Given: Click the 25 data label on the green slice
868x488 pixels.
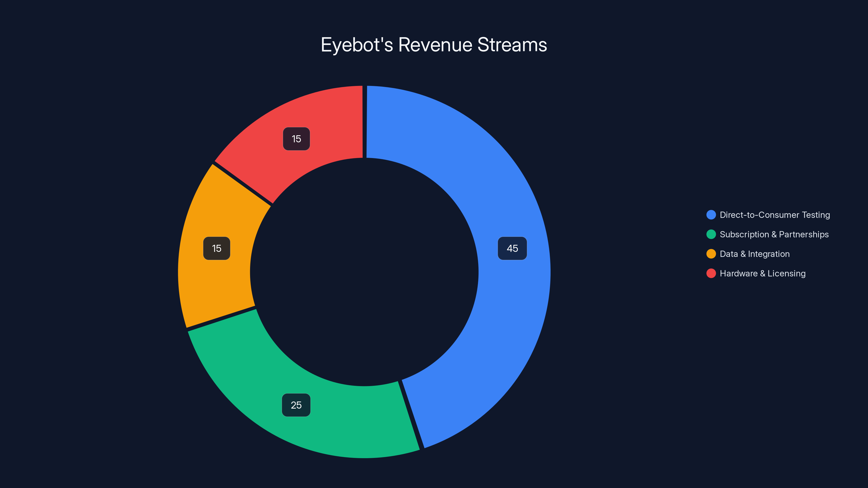Looking at the screenshot, I should pos(296,405).
